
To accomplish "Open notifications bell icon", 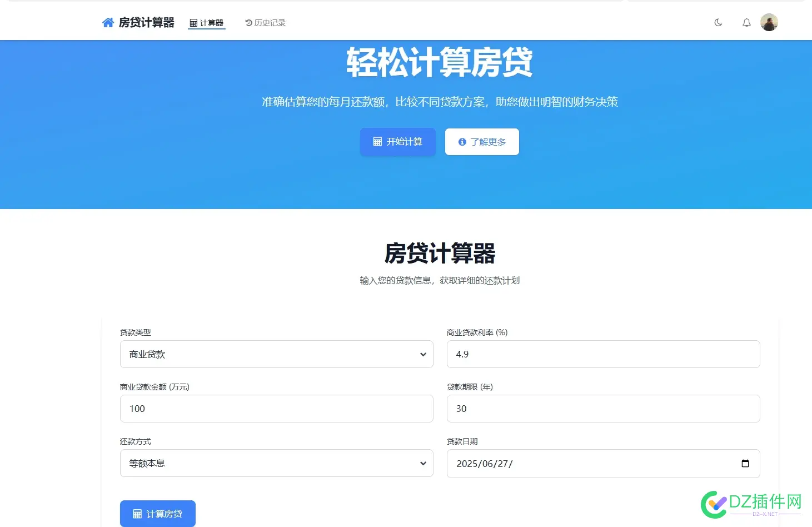I will click(x=746, y=23).
